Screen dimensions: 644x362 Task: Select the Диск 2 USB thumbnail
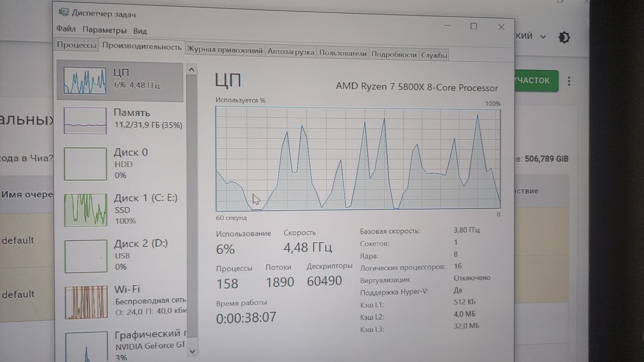(x=86, y=256)
